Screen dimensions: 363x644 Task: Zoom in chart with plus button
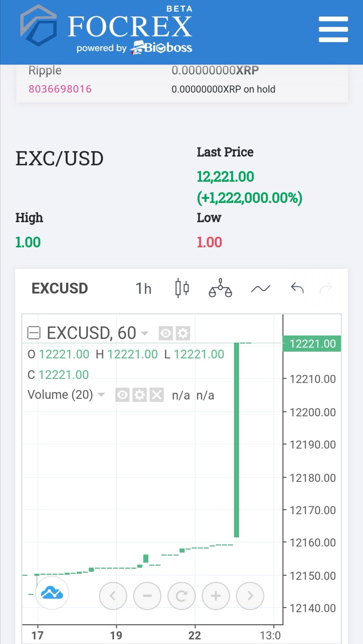[216, 596]
